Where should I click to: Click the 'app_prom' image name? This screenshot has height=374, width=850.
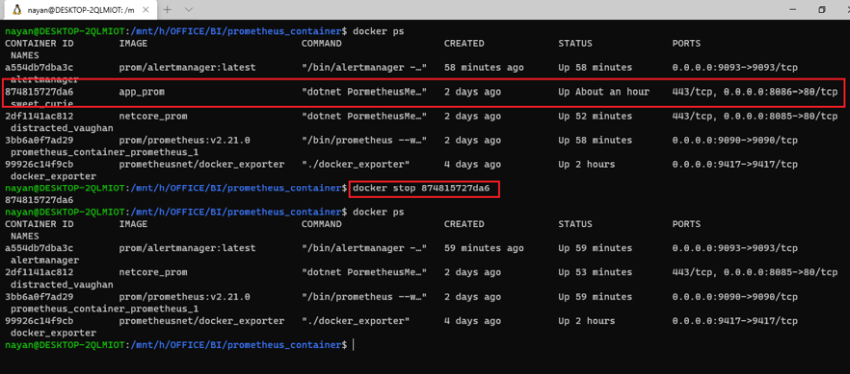[x=141, y=92]
